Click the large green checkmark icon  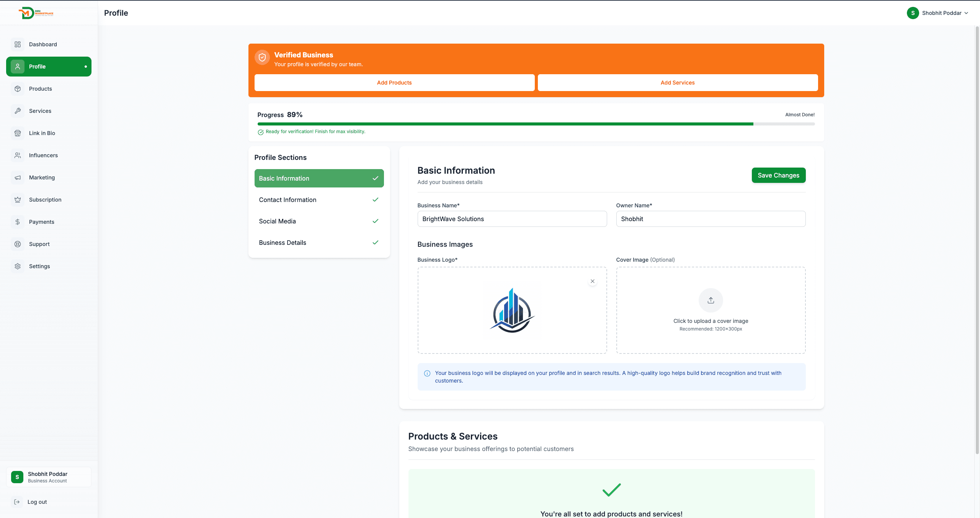pos(612,490)
